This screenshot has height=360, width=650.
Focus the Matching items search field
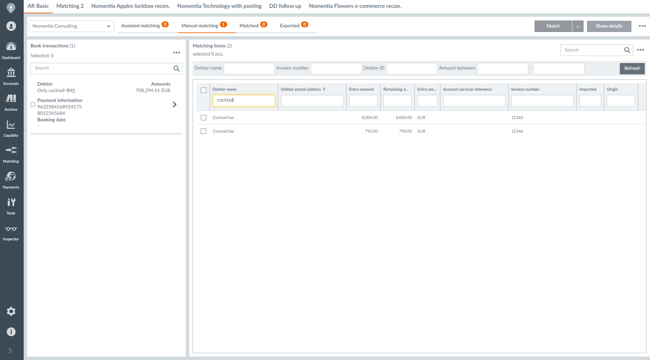(x=592, y=50)
